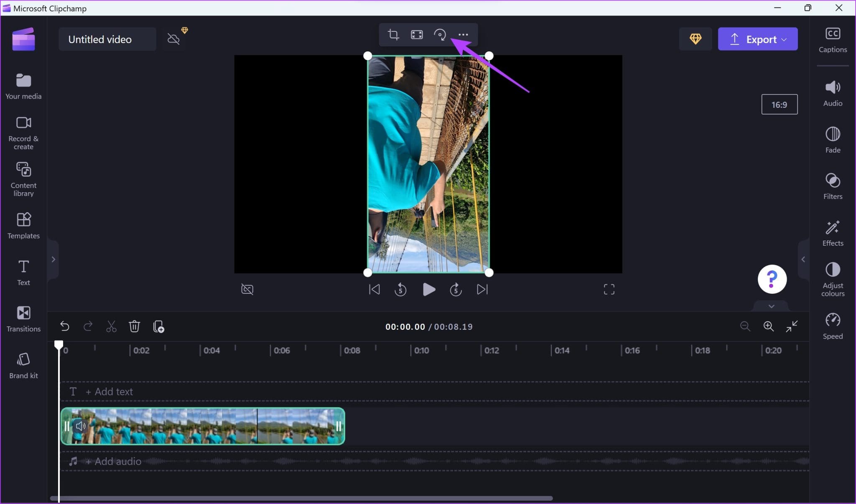This screenshot has width=856, height=504.
Task: Open the Fade settings panel
Action: tap(833, 140)
